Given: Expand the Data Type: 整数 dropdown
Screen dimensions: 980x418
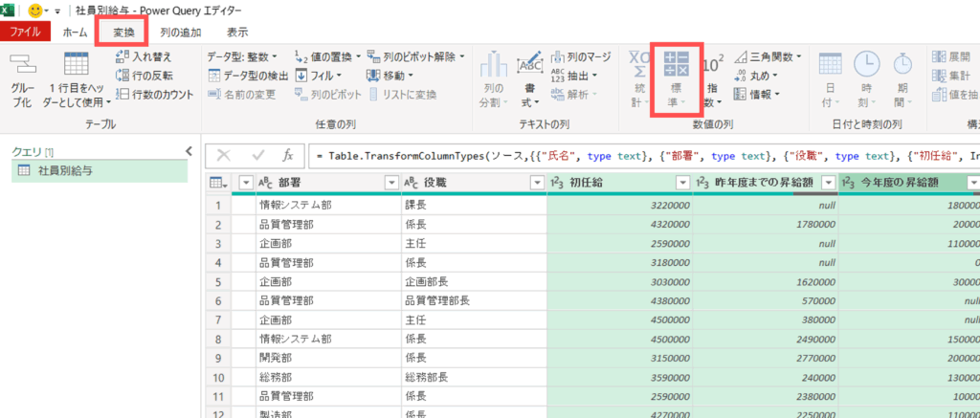Looking at the screenshot, I should (x=247, y=56).
